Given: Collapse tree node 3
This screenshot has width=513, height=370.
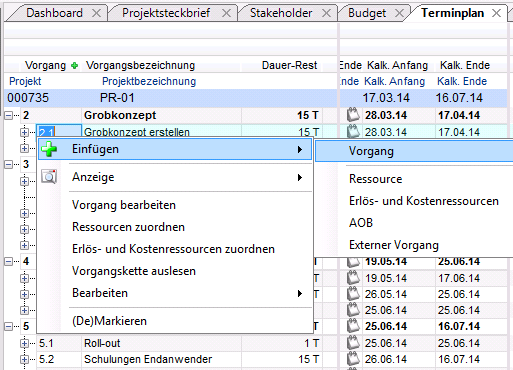Looking at the screenshot, I should coord(8,164).
